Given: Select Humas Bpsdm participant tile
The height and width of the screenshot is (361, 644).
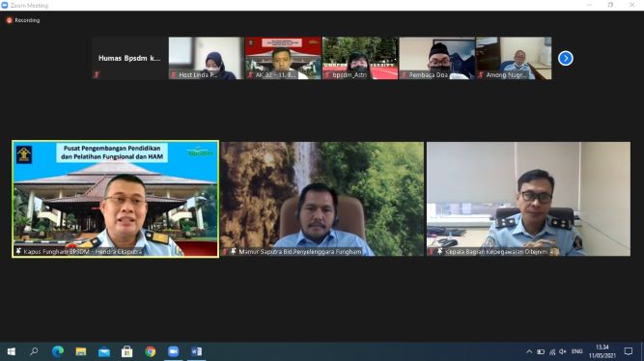Looking at the screenshot, I should 129,58.
